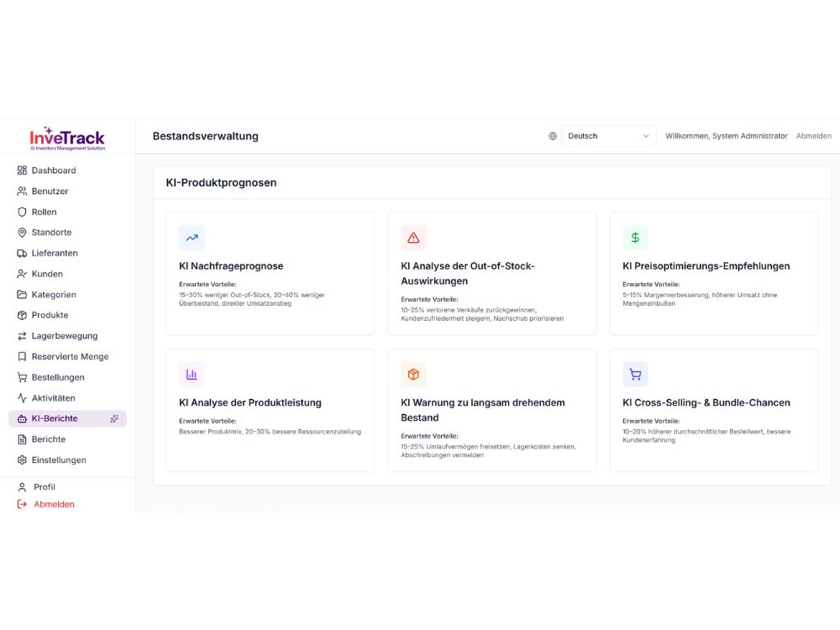Click the Reservierte Menge bookmark icon
This screenshot has height=630, width=840.
click(x=22, y=357)
